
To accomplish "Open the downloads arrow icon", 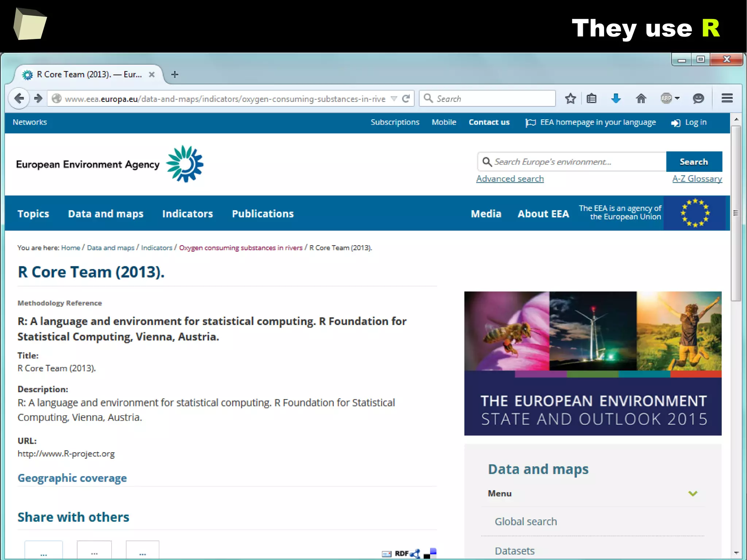I will click(x=616, y=99).
